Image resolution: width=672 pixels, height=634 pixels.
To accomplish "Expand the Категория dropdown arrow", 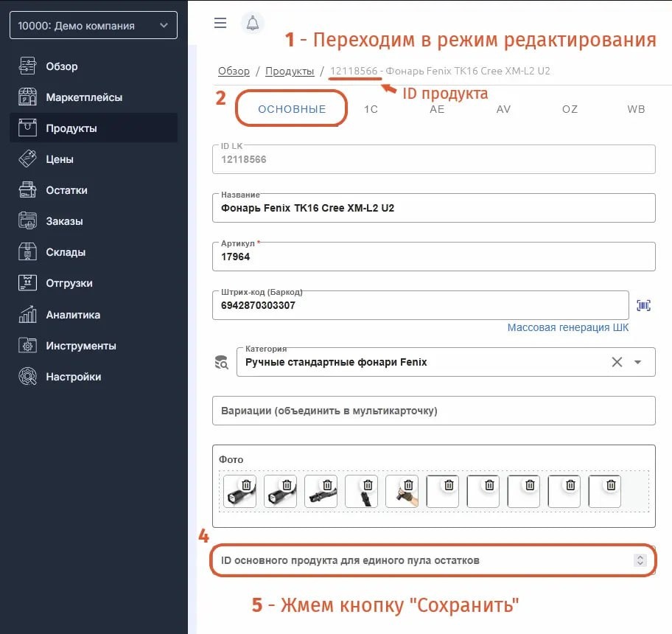I will 637,362.
